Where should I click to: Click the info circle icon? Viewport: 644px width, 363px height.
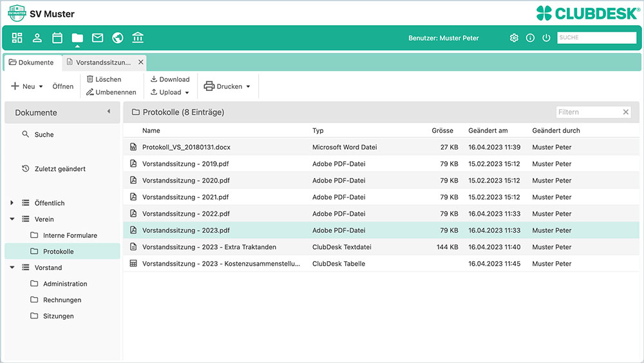pos(530,38)
